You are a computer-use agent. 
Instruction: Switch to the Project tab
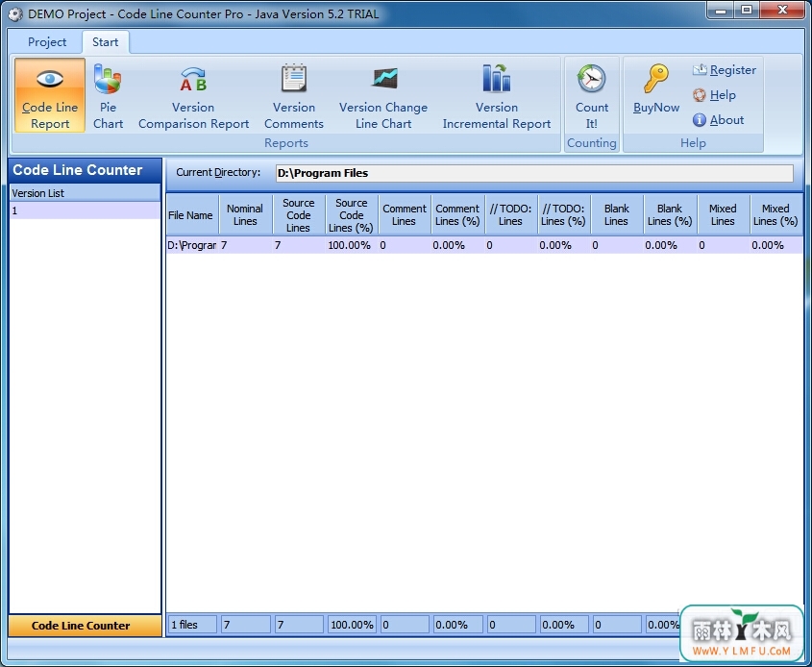tap(47, 42)
